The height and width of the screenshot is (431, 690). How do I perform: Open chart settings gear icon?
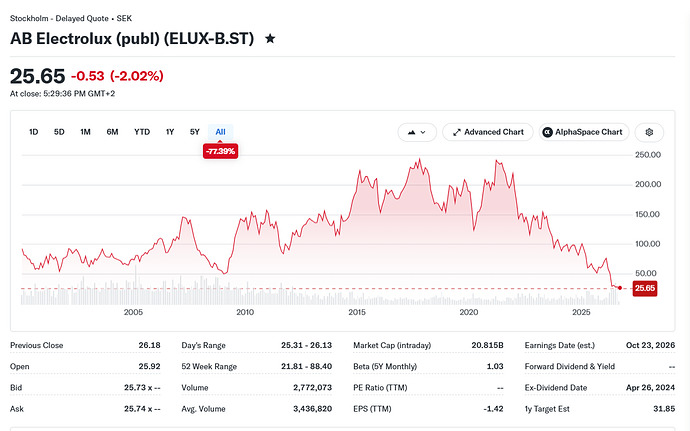pos(649,132)
